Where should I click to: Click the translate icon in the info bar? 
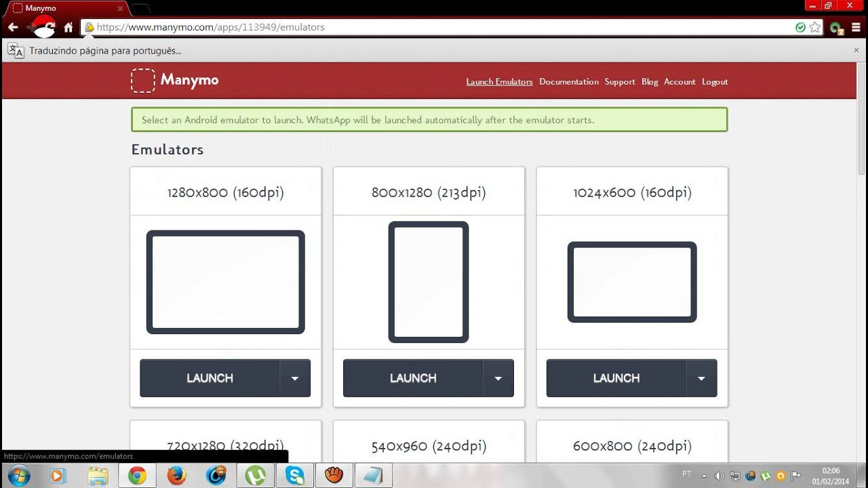(16, 50)
